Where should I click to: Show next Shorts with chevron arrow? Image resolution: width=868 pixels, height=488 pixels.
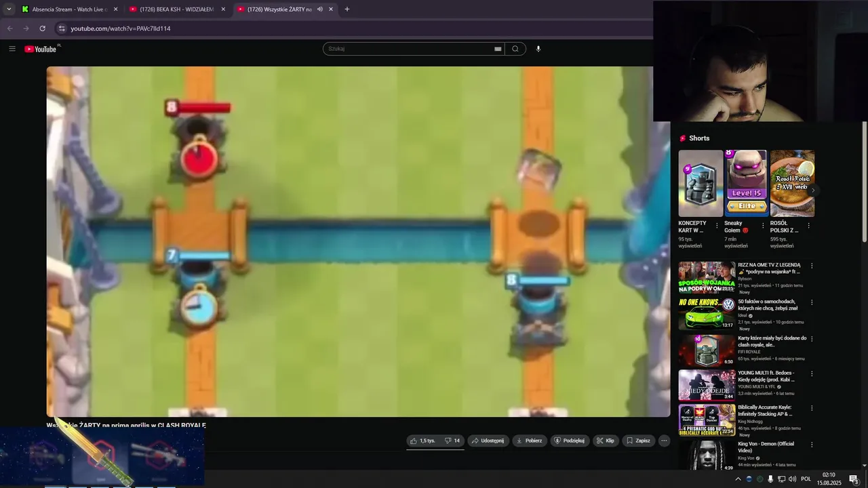[x=812, y=190]
